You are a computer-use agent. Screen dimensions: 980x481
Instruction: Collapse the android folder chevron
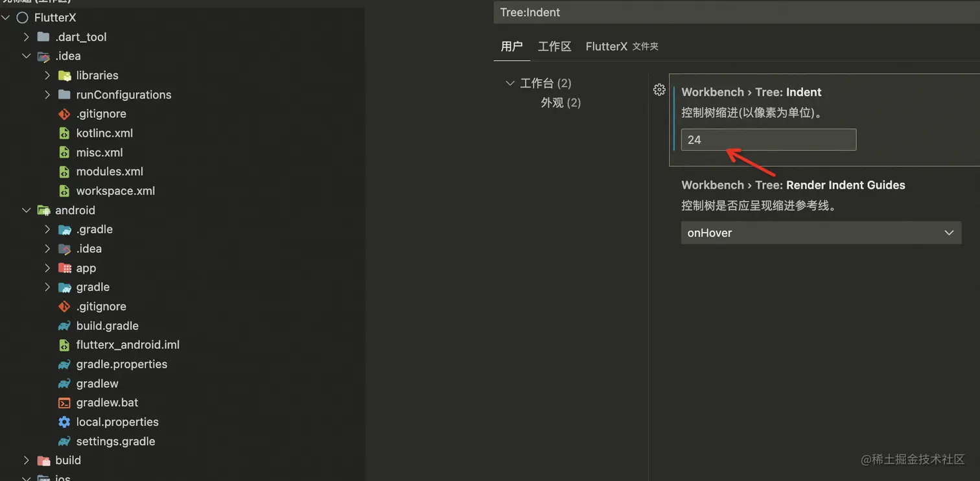point(27,210)
